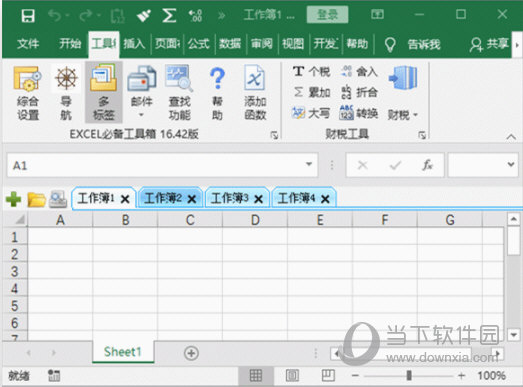Click the macro recording status bar icon
The image size is (523, 387).
(54, 376)
